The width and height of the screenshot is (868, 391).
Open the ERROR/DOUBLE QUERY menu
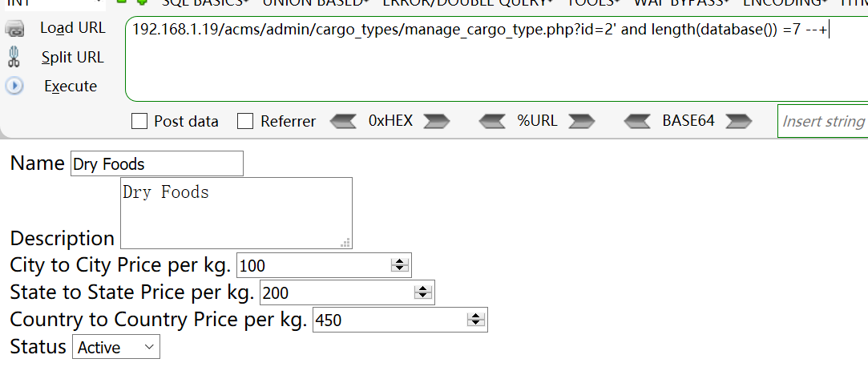click(468, 2)
